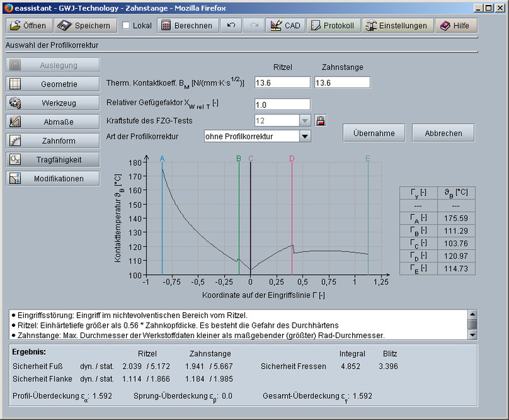Save with the Speichern toolbar button
509x420 pixels.
pos(85,25)
